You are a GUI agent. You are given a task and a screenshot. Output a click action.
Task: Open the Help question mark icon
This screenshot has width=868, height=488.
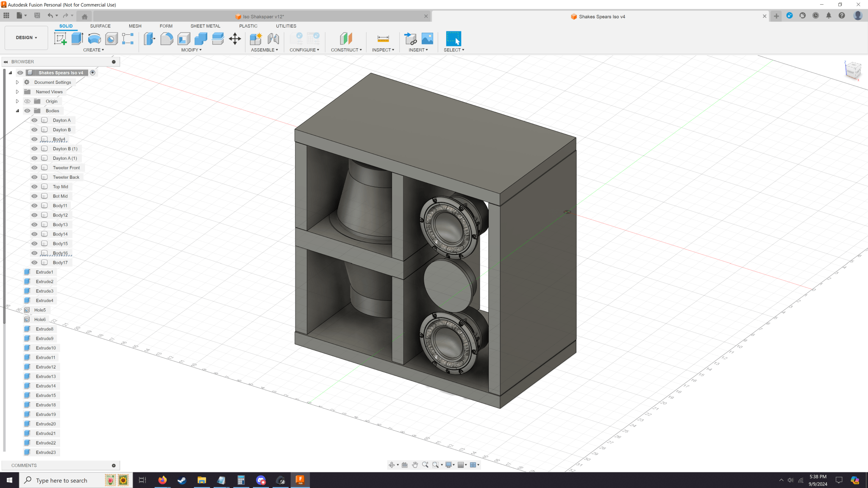click(842, 16)
